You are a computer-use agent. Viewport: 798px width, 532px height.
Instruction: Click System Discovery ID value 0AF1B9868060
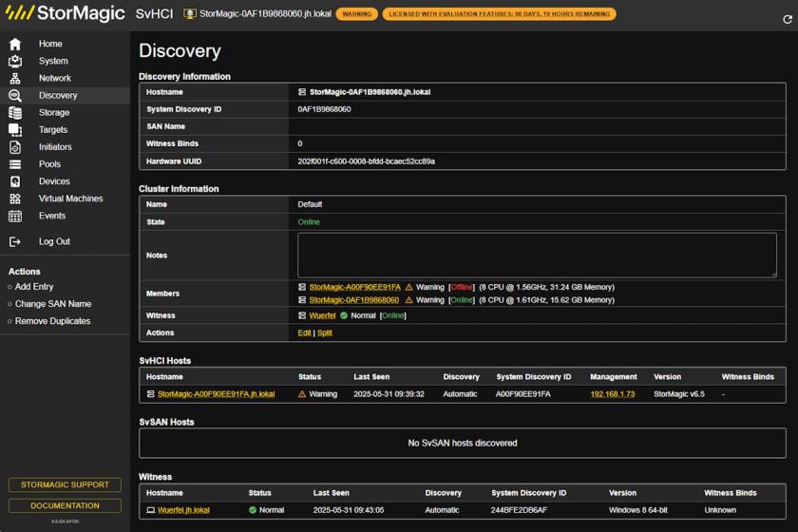324,109
